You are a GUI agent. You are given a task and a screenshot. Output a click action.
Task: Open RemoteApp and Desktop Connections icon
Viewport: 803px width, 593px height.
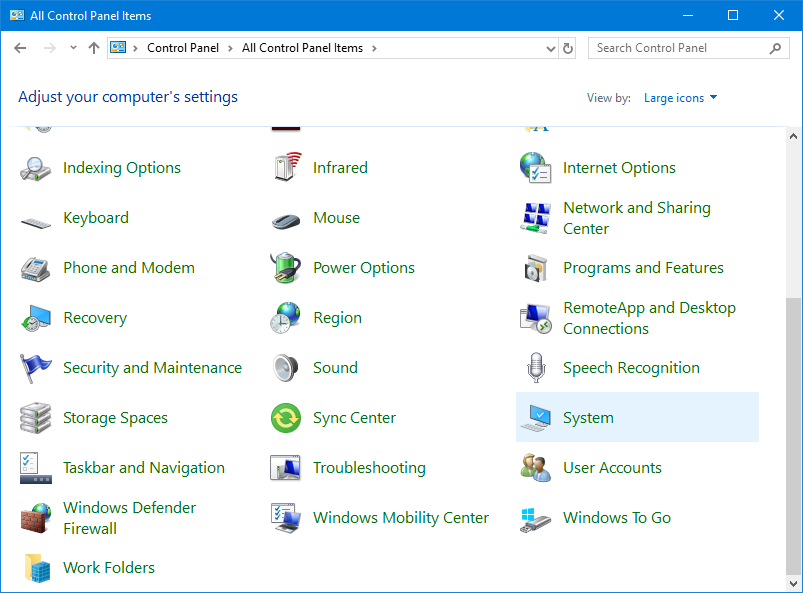point(536,318)
